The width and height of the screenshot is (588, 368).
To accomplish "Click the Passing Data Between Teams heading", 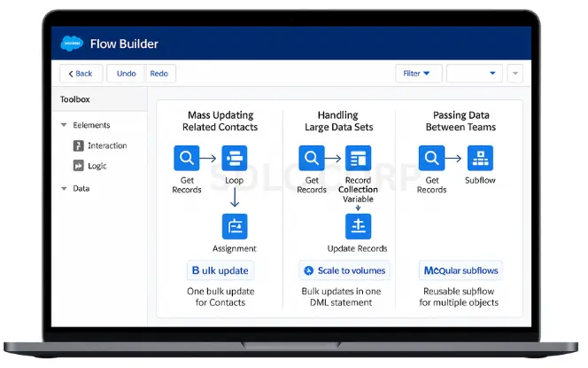I will click(460, 121).
